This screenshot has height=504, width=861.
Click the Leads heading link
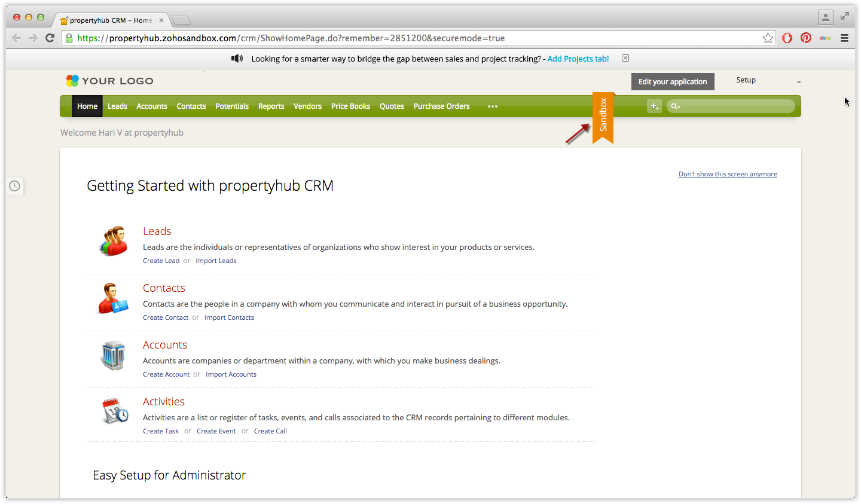coord(157,231)
